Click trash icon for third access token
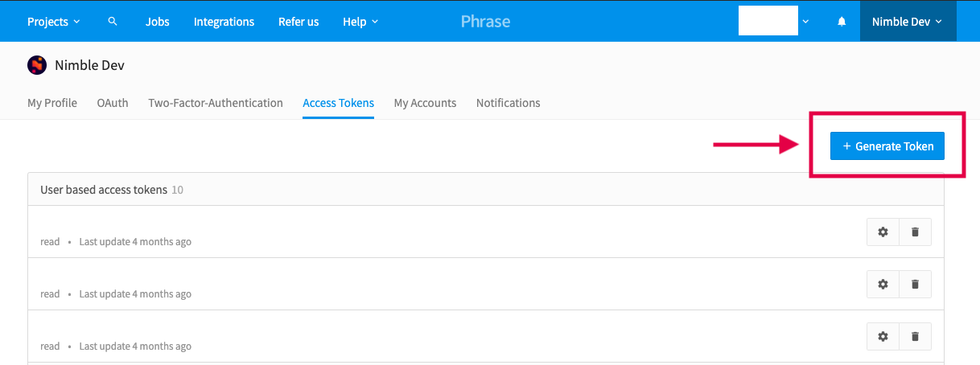This screenshot has height=365, width=980. pyautogui.click(x=915, y=336)
